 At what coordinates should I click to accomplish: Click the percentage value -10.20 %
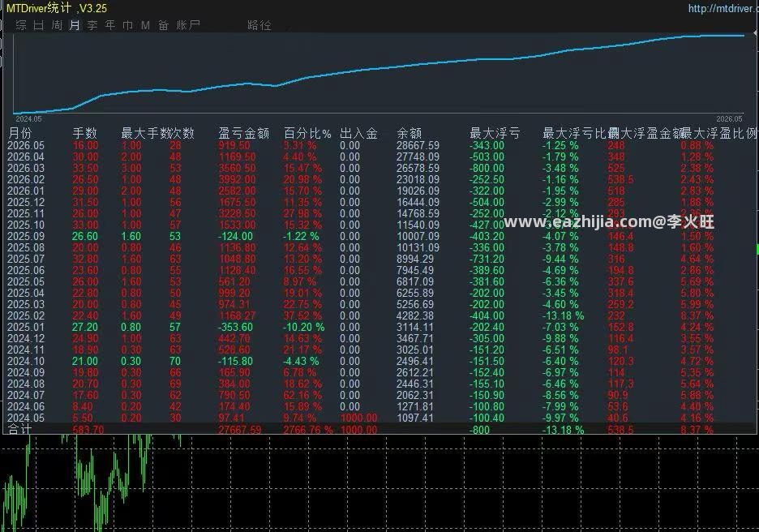point(303,328)
